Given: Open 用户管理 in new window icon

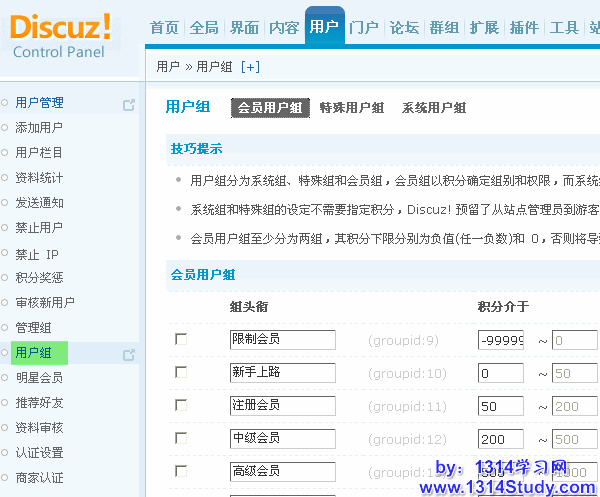Looking at the screenshot, I should coord(128,103).
